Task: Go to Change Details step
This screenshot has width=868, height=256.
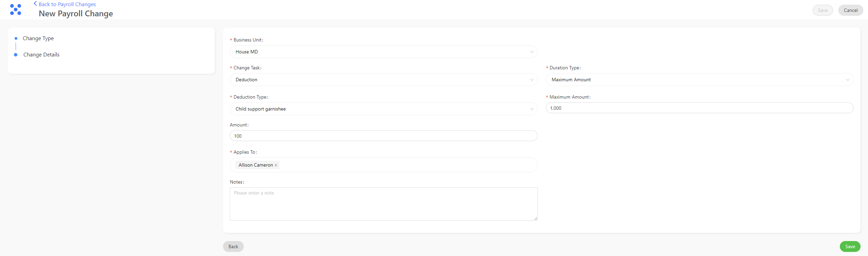Action: point(41,55)
